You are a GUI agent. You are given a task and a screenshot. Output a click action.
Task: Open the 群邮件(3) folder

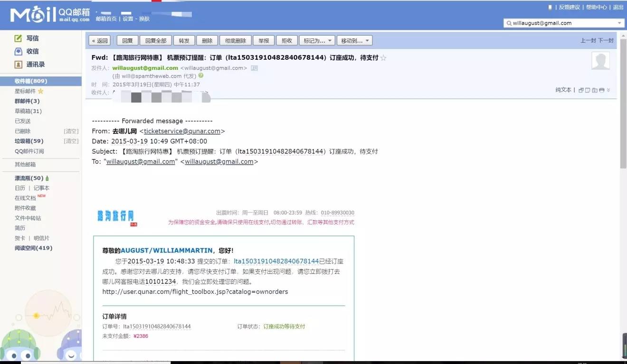27,101
